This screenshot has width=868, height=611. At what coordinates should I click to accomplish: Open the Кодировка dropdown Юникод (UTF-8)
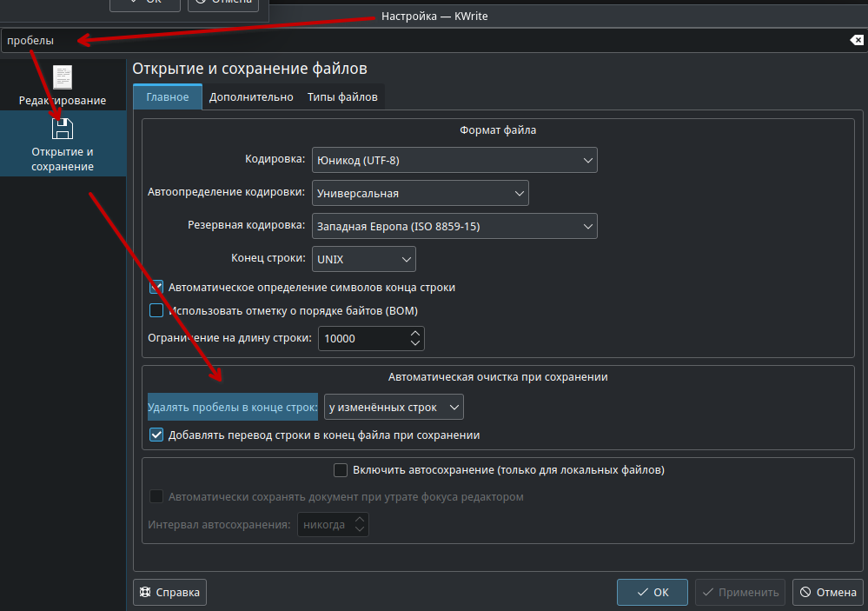click(x=454, y=160)
